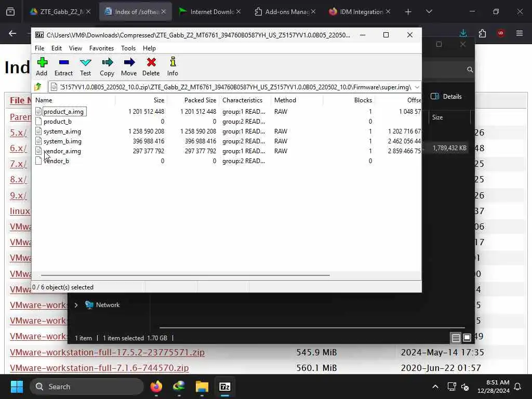The height and width of the screenshot is (399, 532).
Task: Open the Firefox hamburger application menu
Action: point(520,33)
